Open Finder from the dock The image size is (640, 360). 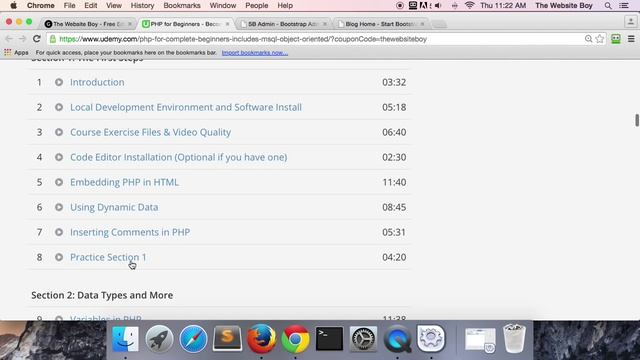pos(125,339)
